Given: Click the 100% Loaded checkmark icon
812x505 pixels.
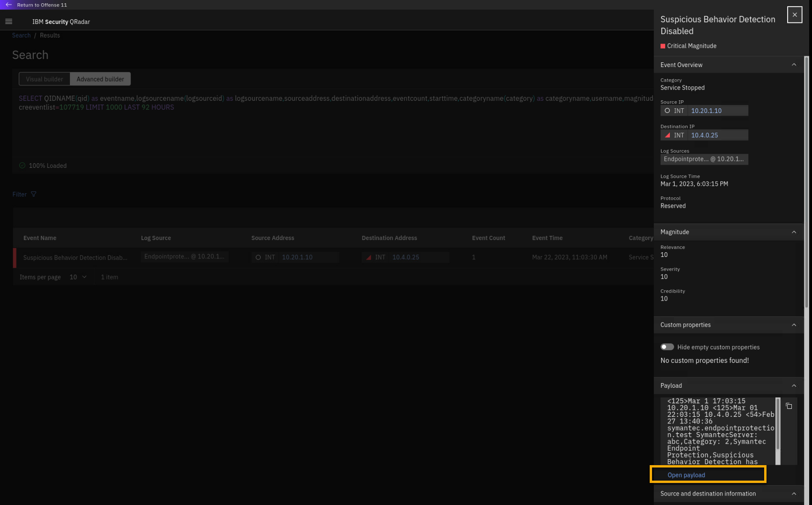Looking at the screenshot, I should (x=22, y=166).
